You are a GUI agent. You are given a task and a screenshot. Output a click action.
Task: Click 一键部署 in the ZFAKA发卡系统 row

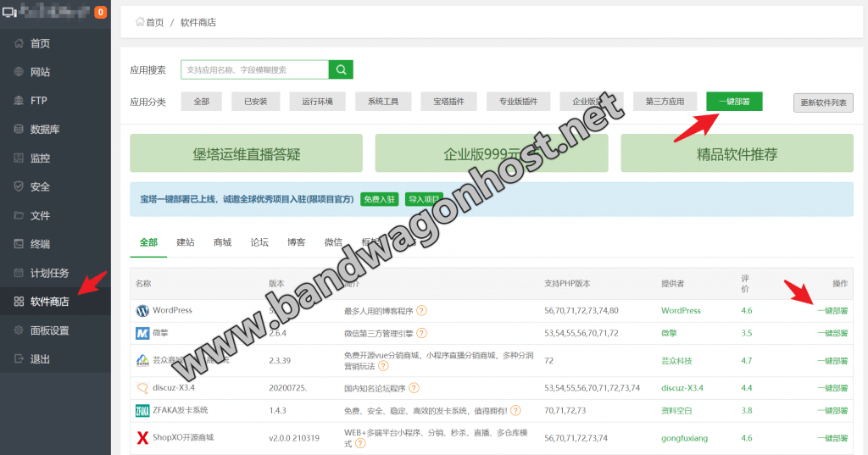pos(832,411)
